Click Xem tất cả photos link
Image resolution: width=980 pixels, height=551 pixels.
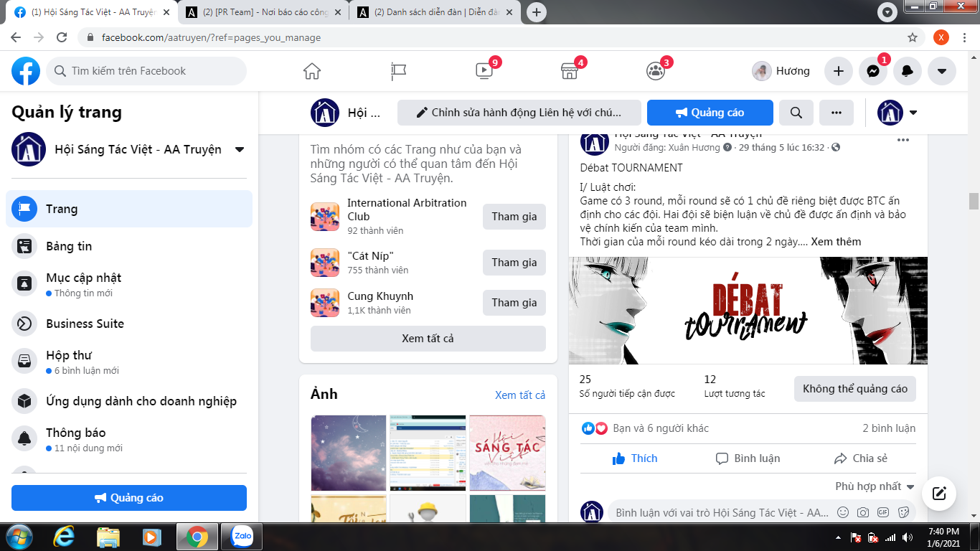[520, 395]
